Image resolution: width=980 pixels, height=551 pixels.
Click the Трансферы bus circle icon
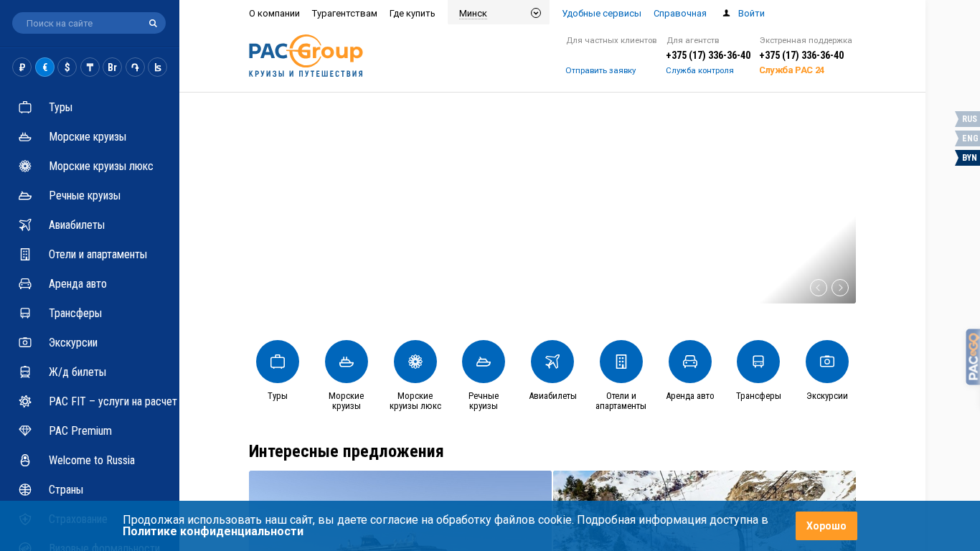tap(758, 362)
